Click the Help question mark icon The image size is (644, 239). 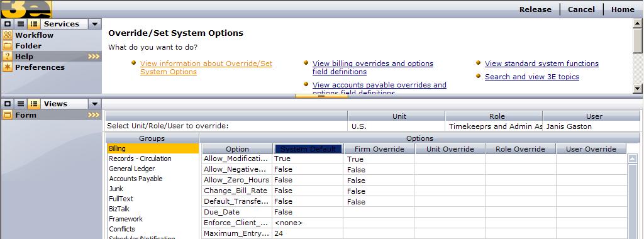pyautogui.click(x=8, y=56)
